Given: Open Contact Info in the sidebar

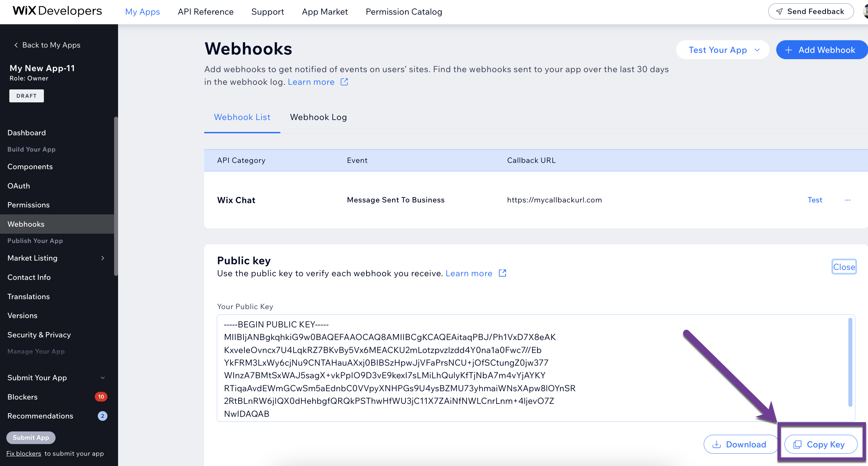Looking at the screenshot, I should click(x=29, y=277).
